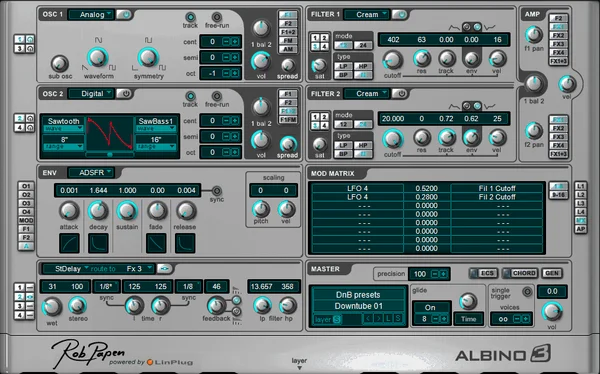Adjust the glide time knob

tap(468, 301)
